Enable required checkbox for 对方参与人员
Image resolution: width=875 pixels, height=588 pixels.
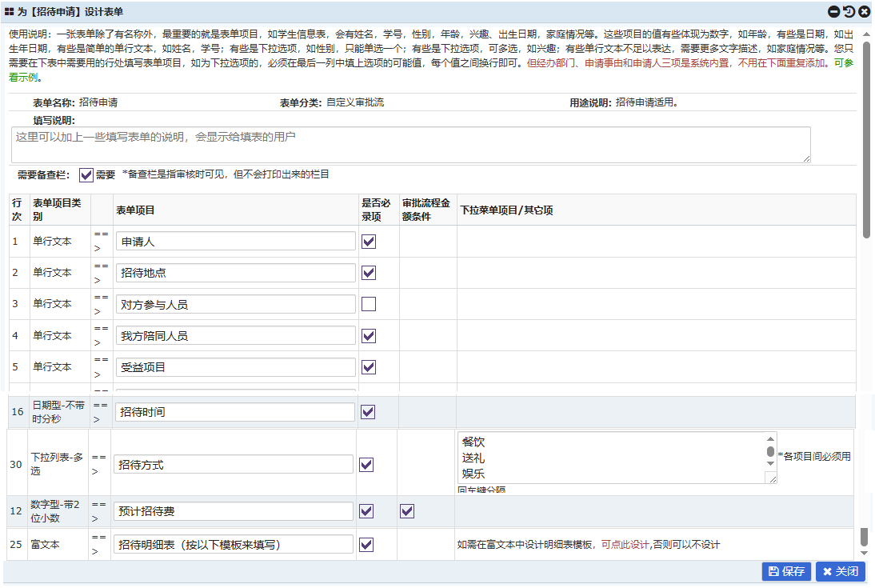pos(369,304)
